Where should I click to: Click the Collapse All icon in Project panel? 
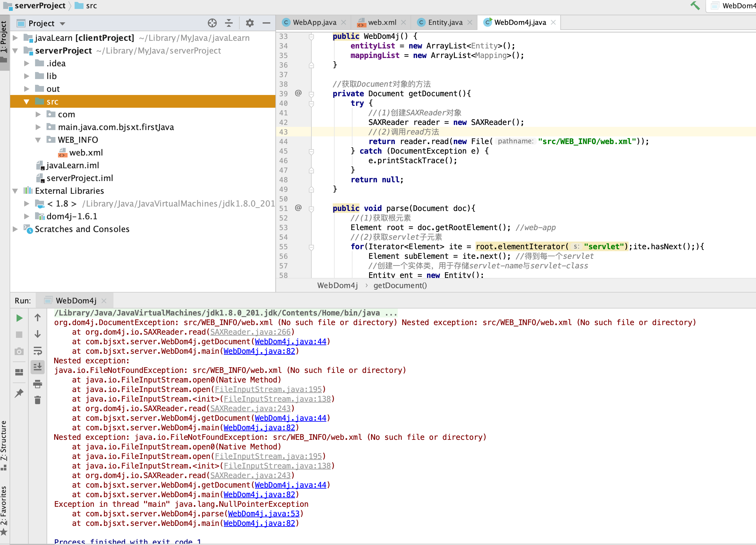click(x=229, y=23)
